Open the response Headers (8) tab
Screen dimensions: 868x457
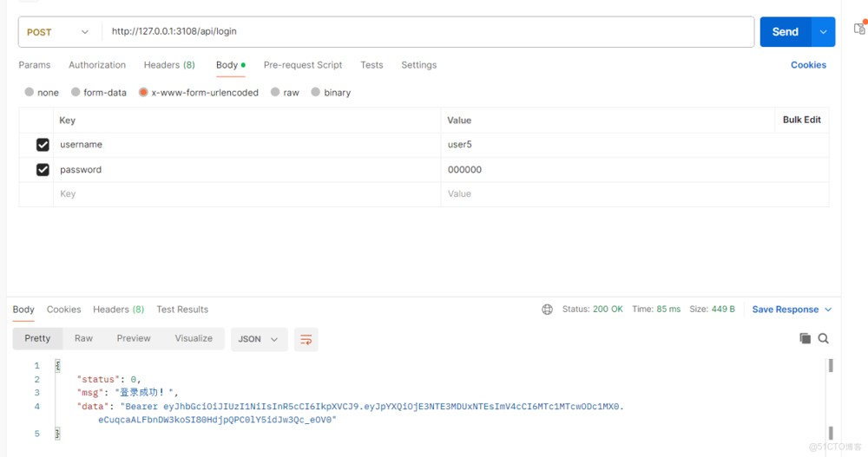(118, 310)
